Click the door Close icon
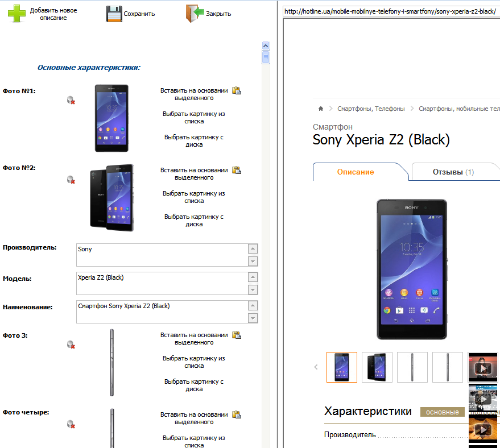 195,14
